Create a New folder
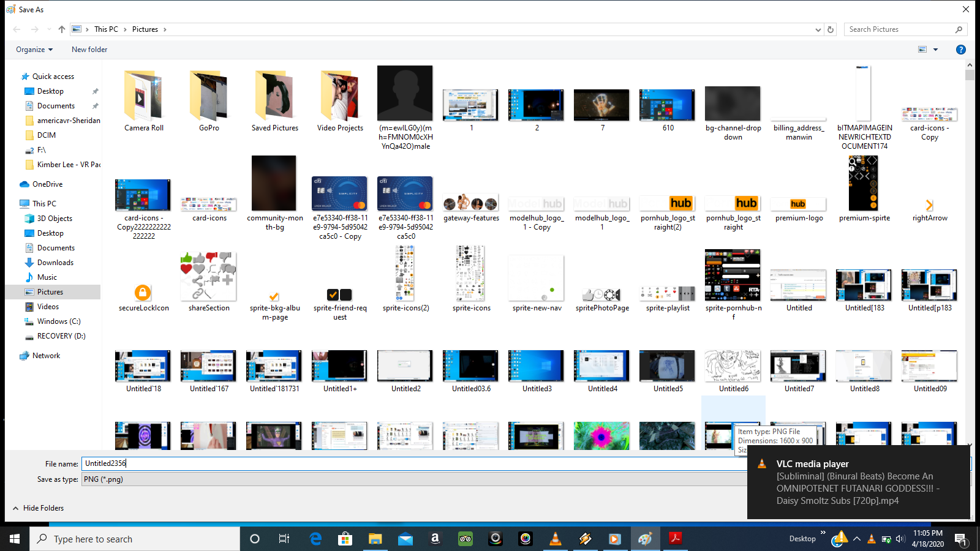980x551 pixels. (x=89, y=50)
